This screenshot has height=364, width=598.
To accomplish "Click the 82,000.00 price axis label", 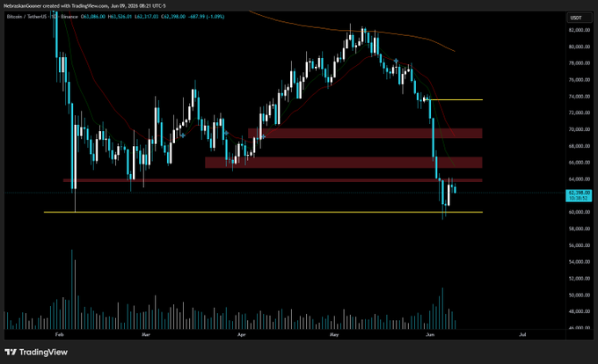I will coord(580,30).
